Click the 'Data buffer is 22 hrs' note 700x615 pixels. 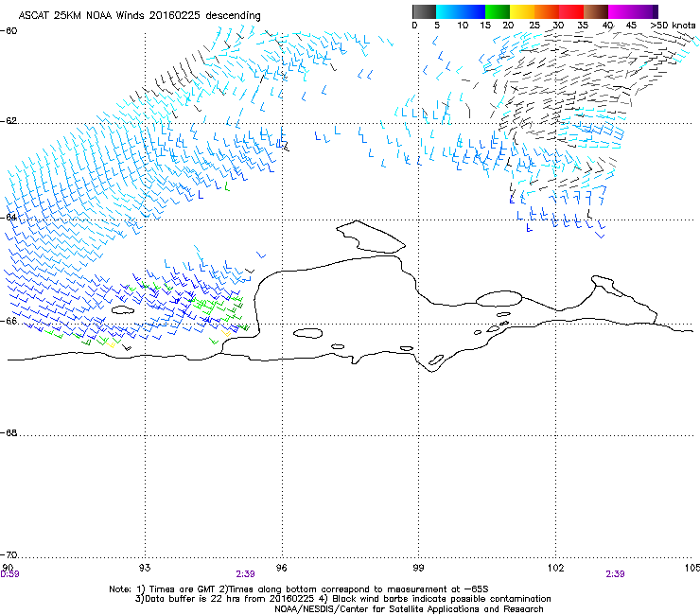click(342, 599)
